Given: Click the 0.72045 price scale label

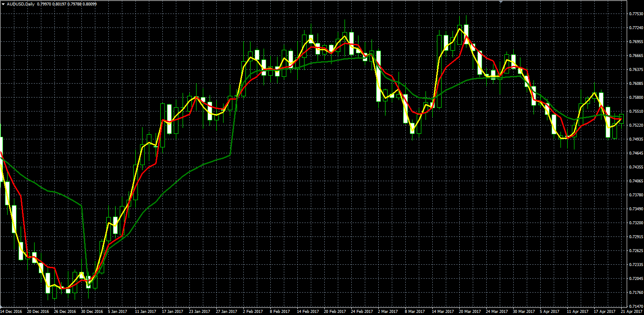Looking at the screenshot, I should click(x=635, y=279).
